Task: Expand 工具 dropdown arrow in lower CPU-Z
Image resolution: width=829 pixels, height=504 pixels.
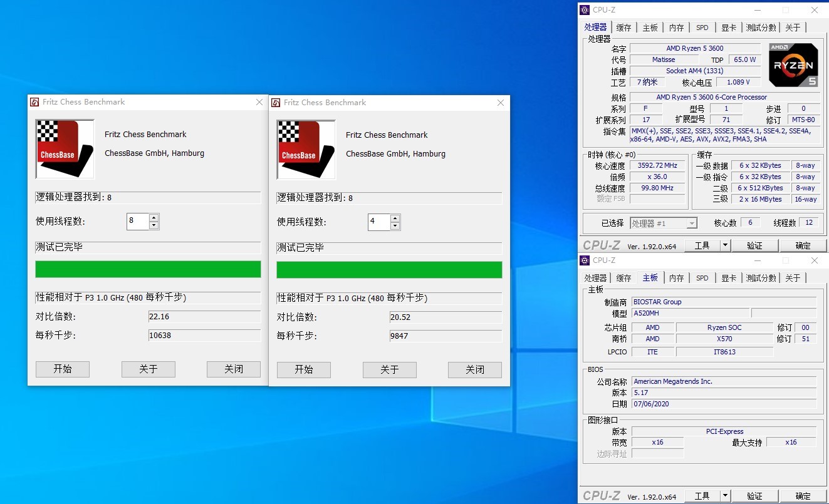Action: (725, 496)
